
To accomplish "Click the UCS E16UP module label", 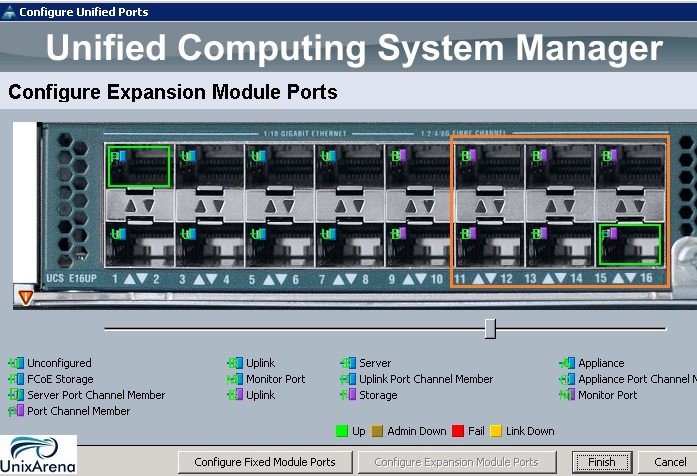I will click(x=72, y=279).
